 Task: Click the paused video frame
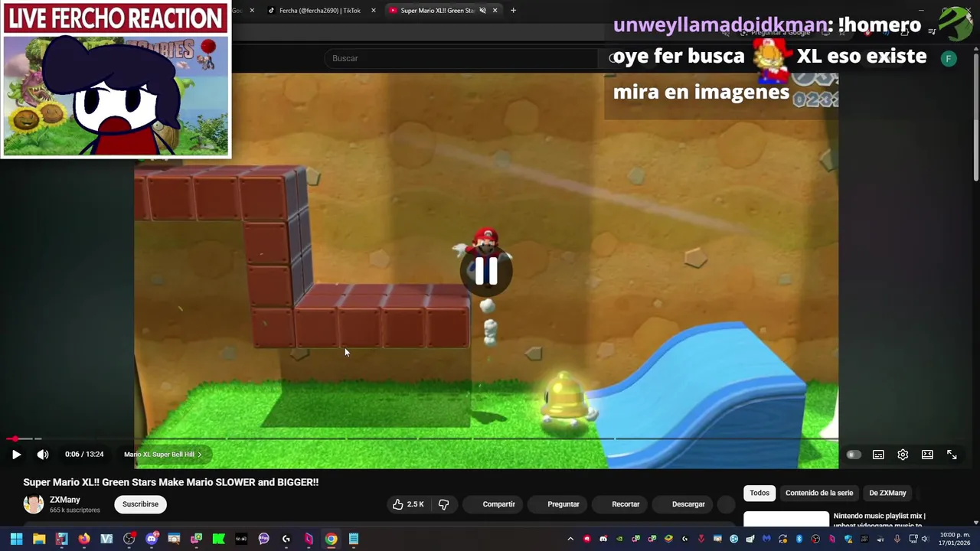(486, 270)
